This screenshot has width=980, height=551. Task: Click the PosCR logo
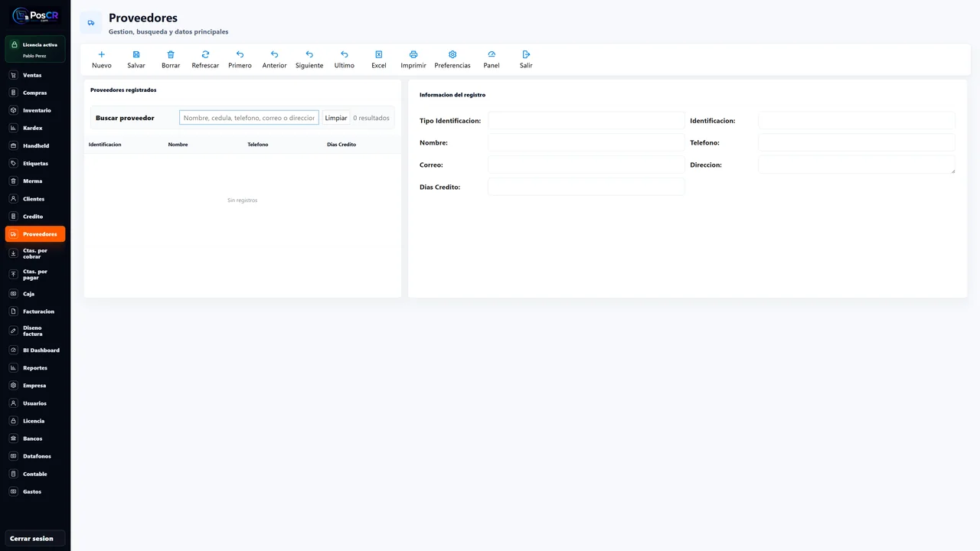(35, 15)
